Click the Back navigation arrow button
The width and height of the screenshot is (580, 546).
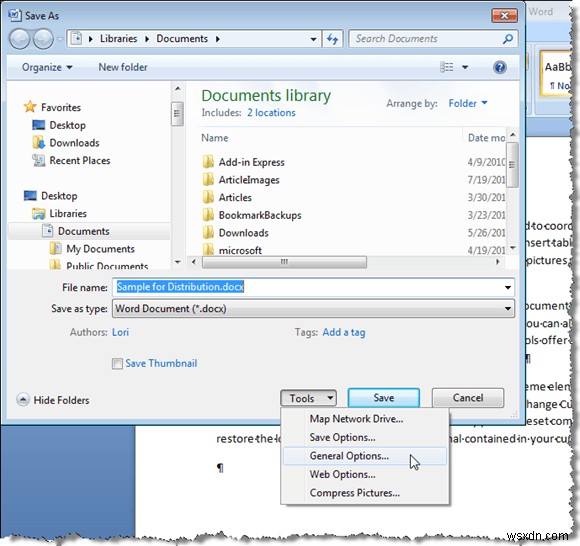[19, 39]
